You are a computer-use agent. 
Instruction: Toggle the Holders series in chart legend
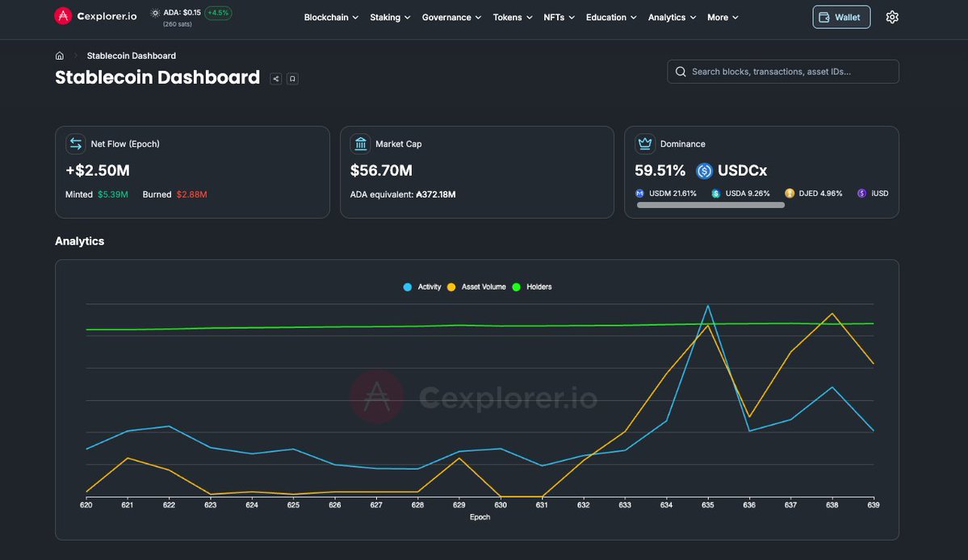(x=532, y=286)
